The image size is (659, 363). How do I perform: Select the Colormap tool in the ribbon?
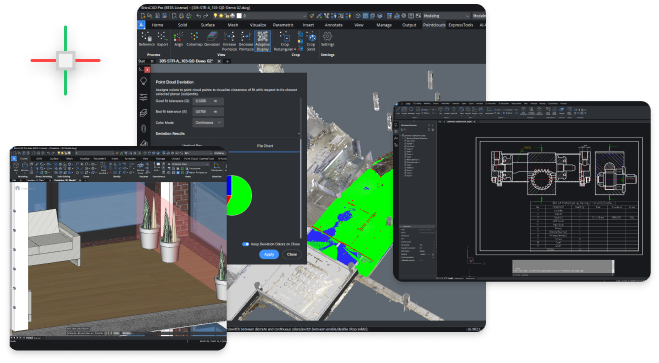(x=194, y=39)
